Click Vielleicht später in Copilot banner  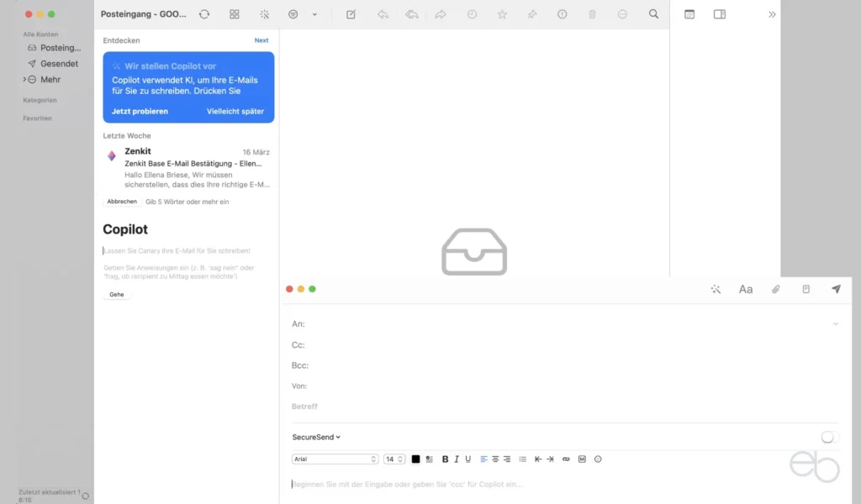pos(235,112)
